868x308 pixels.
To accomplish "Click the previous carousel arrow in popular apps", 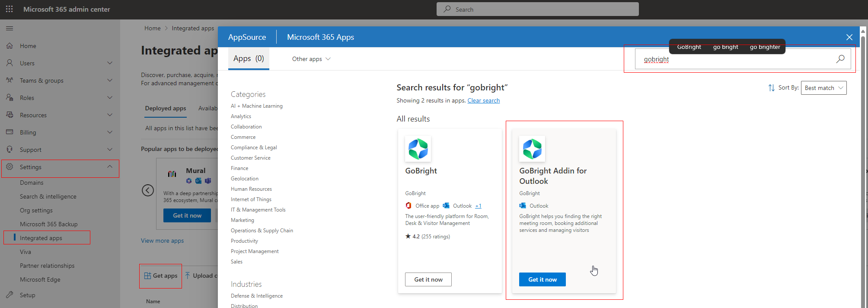I will [x=148, y=190].
